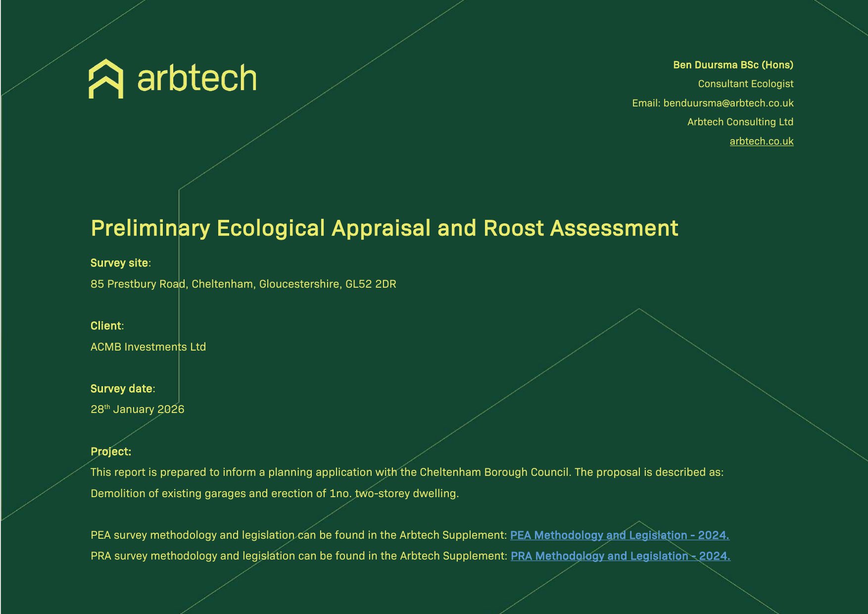Click the Consultant Ecologist job title
The image size is (868, 614).
pyautogui.click(x=745, y=84)
